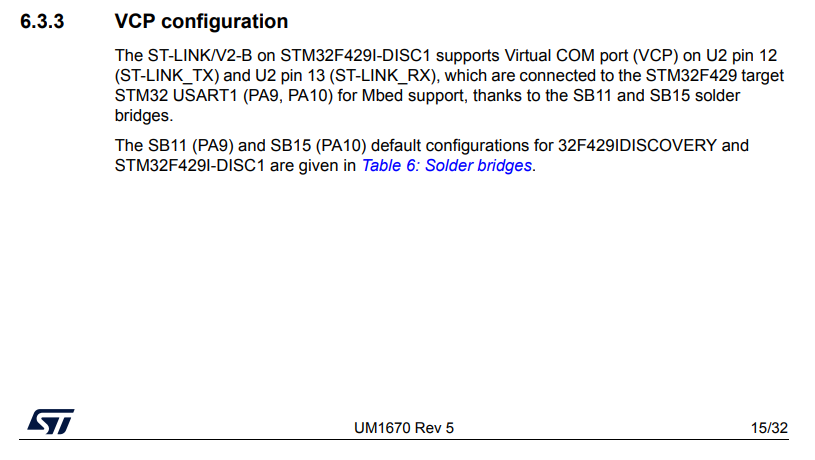Click the UM1670 Rev 5 footer text
815x460 pixels.
point(404,428)
